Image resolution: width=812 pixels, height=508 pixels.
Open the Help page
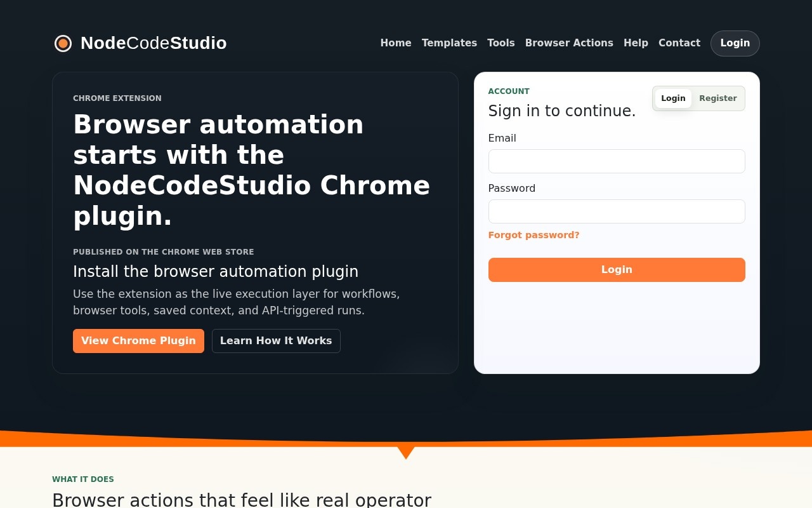click(636, 43)
